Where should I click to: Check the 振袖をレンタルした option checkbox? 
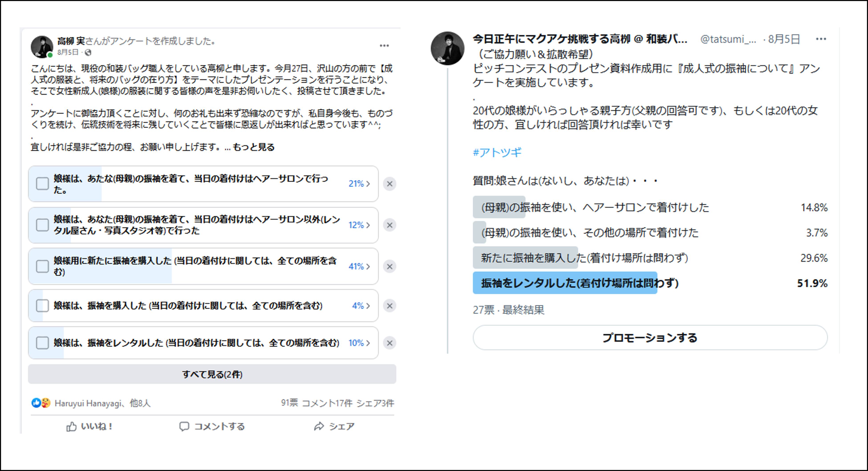click(x=43, y=343)
